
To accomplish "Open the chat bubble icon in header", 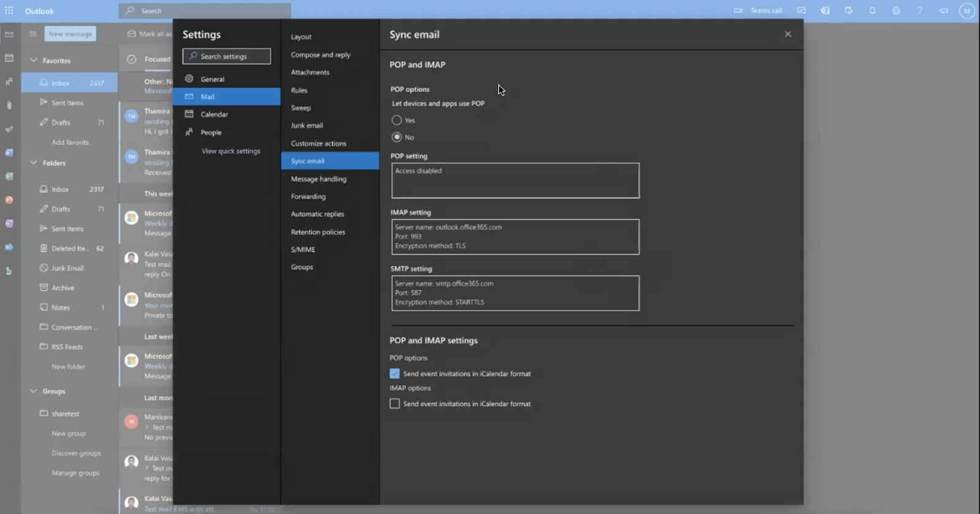I will coord(801,10).
